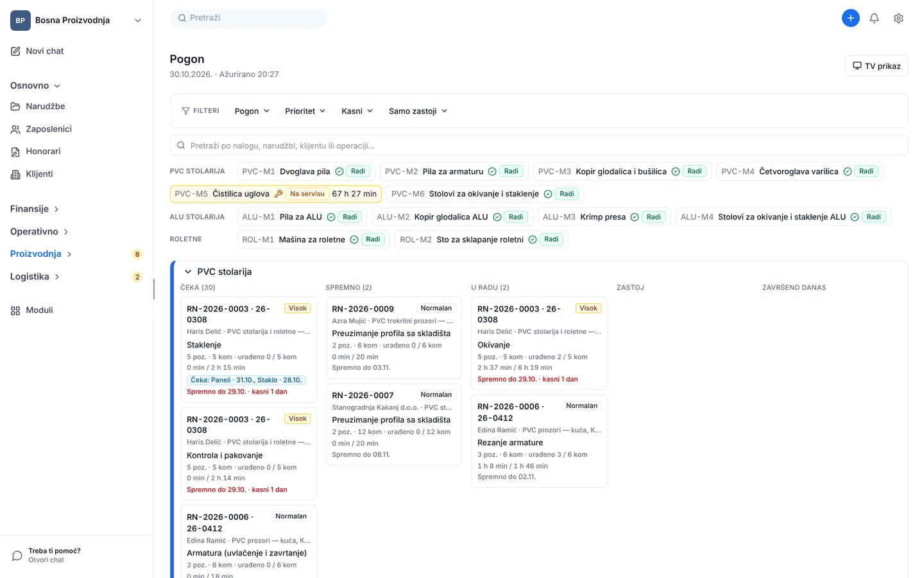Open the Prioritet filter dropdown
The image size is (924, 578).
coord(305,111)
